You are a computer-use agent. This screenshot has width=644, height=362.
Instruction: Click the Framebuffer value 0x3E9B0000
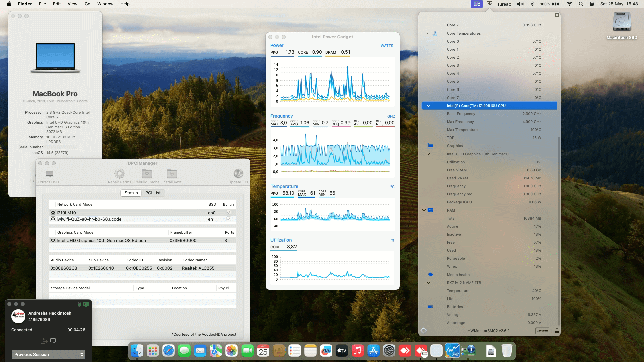[183, 240]
